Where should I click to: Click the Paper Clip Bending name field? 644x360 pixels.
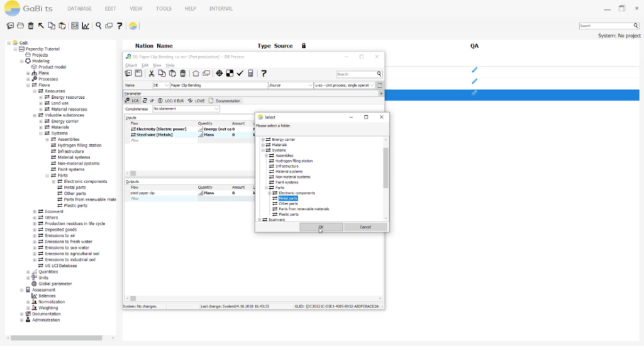(218, 85)
